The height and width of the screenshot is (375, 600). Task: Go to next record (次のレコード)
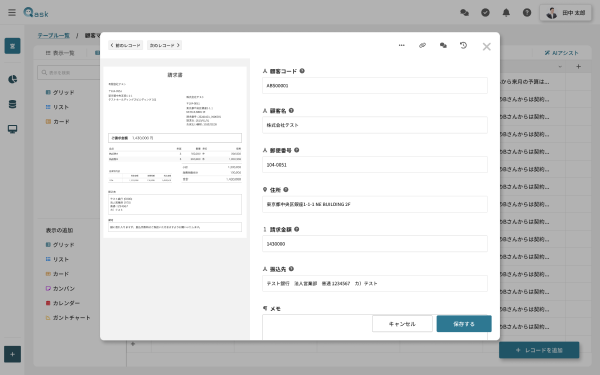pyautogui.click(x=165, y=45)
